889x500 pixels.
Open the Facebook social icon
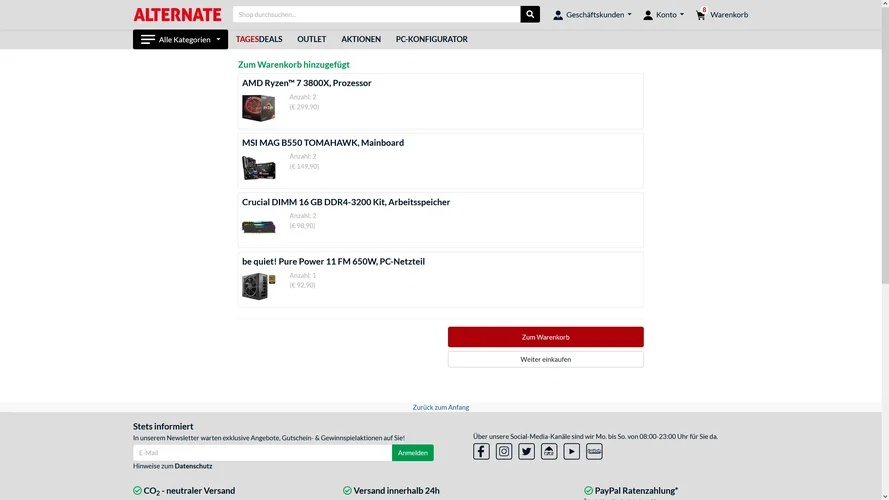(x=481, y=451)
